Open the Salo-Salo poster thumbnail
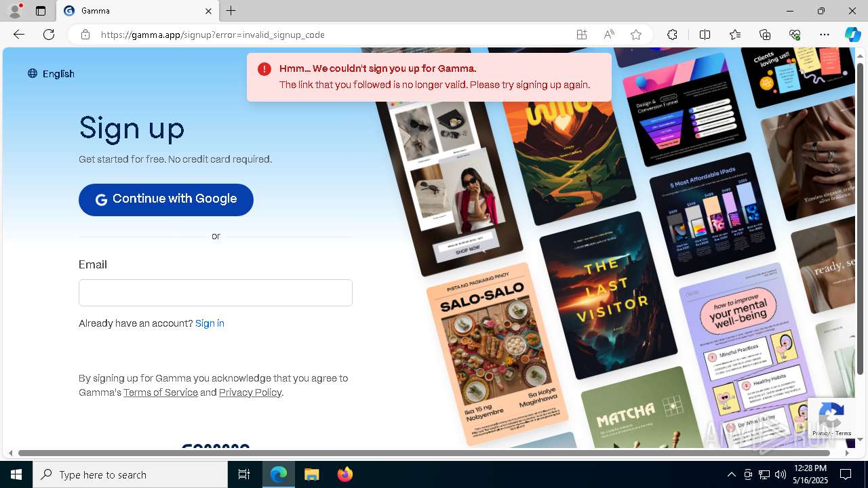The image size is (868, 488). pyautogui.click(x=497, y=354)
